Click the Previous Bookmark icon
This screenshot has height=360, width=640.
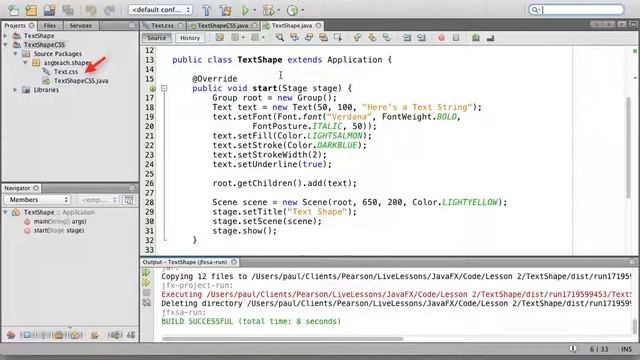(x=358, y=38)
